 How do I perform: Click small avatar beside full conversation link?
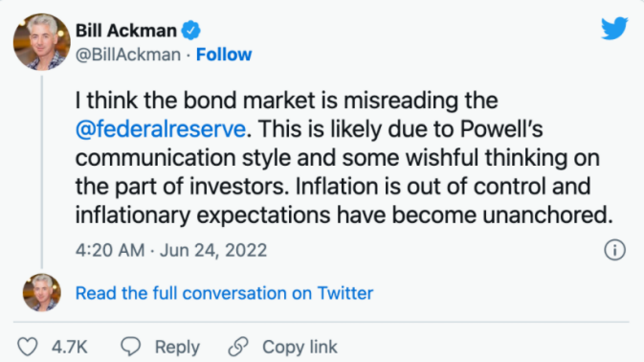coord(41,292)
